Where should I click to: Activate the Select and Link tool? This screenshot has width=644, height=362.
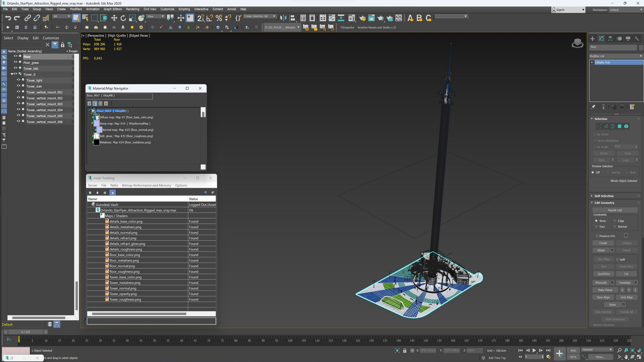[x=28, y=18]
